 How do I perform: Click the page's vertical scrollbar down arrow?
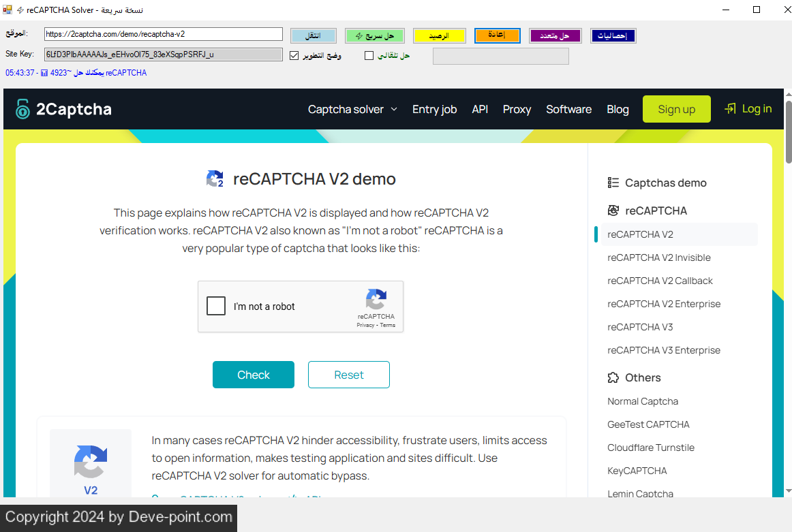pos(788,490)
